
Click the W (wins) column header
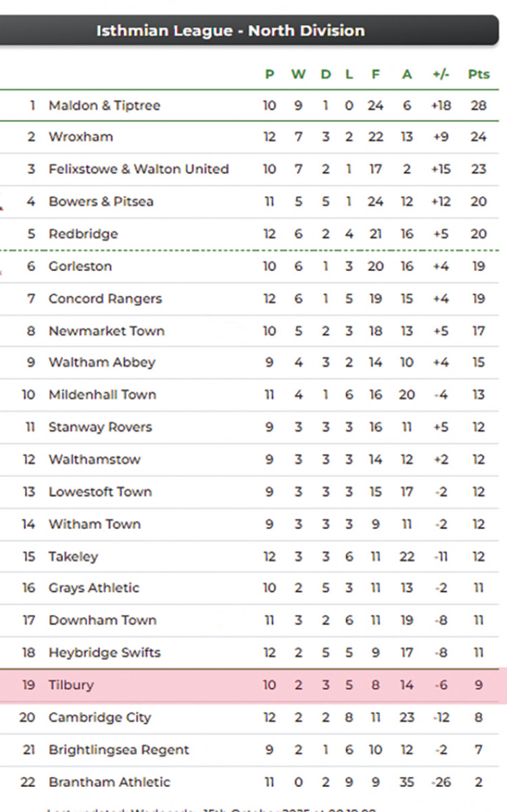pos(298,74)
